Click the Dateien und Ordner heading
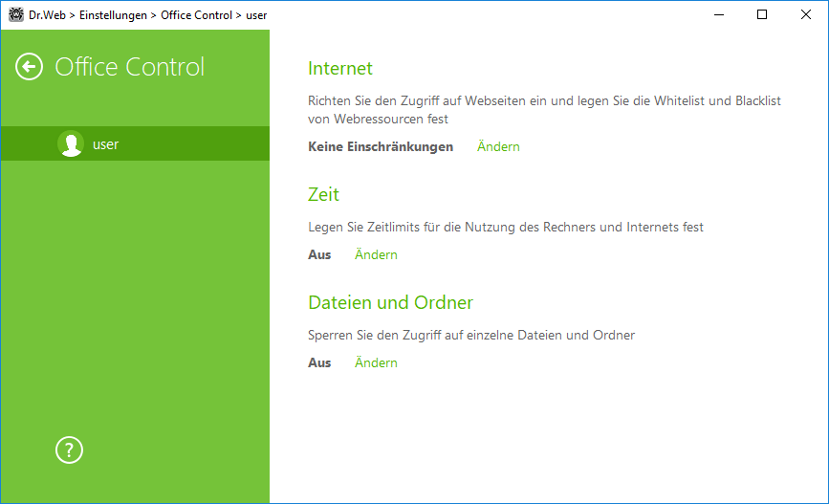 pos(391,302)
